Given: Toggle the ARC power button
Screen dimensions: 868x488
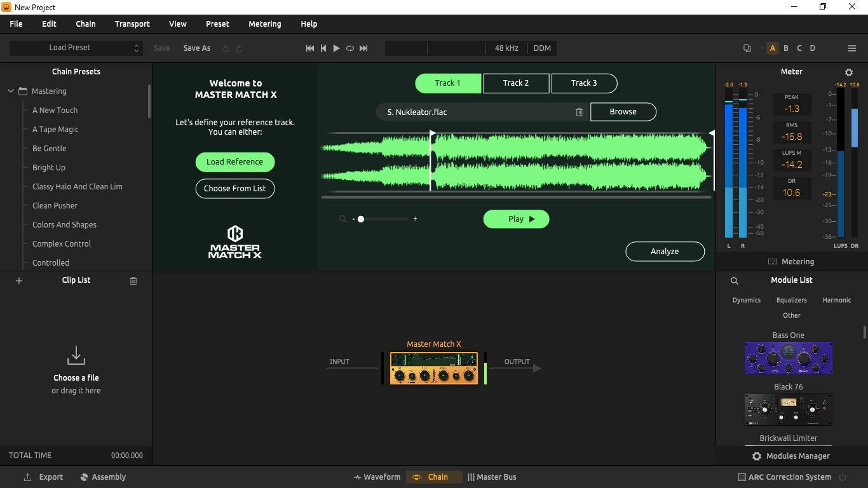Looking at the screenshot, I should coord(843,477).
